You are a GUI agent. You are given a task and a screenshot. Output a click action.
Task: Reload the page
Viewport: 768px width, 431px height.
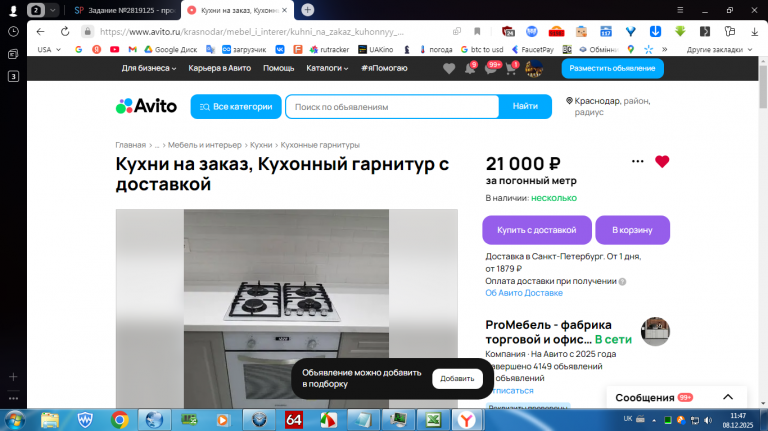tap(65, 31)
